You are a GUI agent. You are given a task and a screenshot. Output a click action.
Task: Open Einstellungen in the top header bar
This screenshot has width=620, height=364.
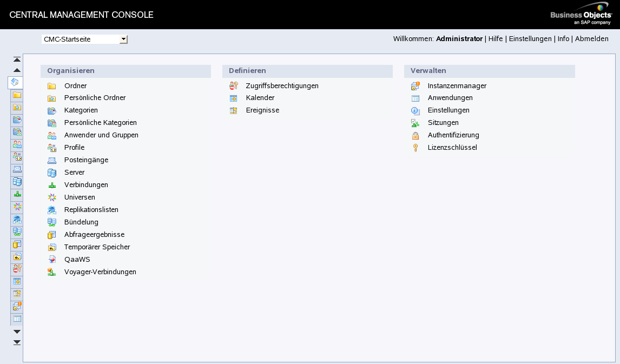click(x=530, y=39)
